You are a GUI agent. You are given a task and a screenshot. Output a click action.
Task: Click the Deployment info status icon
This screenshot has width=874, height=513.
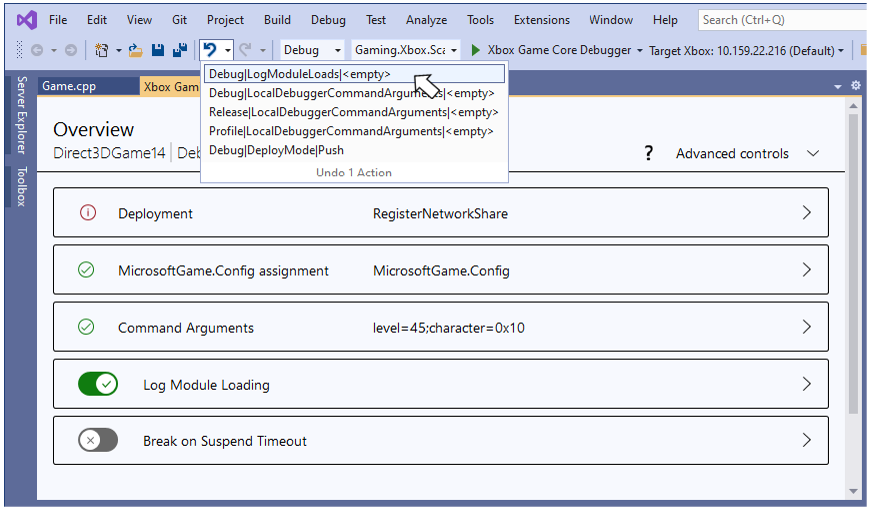88,212
